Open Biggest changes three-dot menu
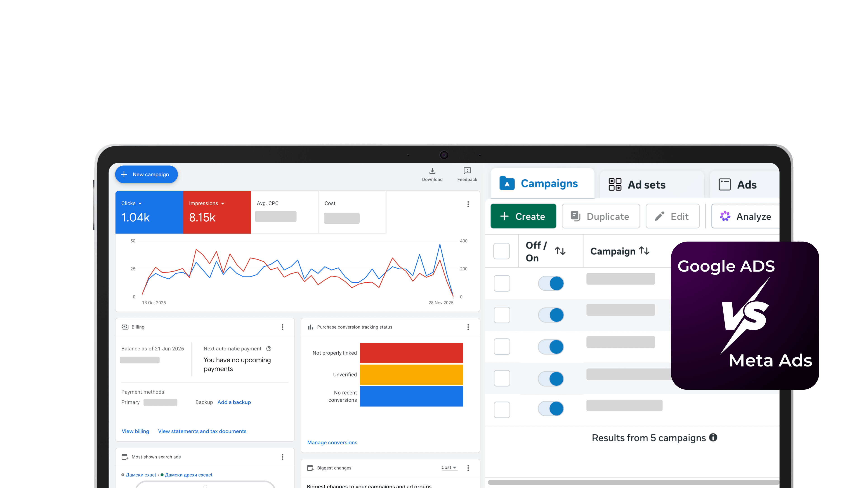The image size is (868, 488). [468, 468]
